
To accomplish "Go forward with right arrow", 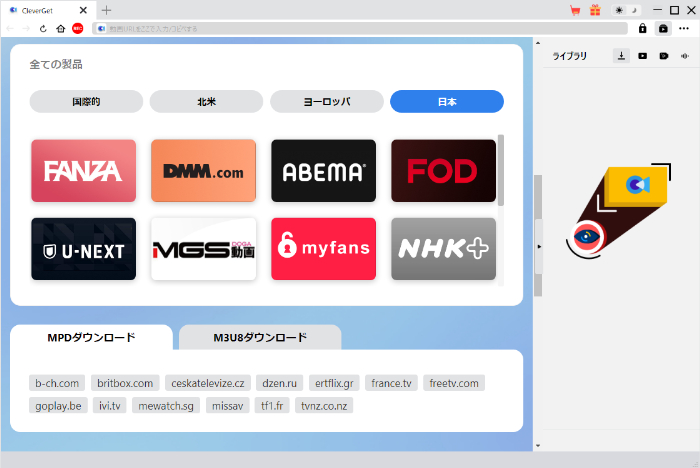I will pos(26,29).
